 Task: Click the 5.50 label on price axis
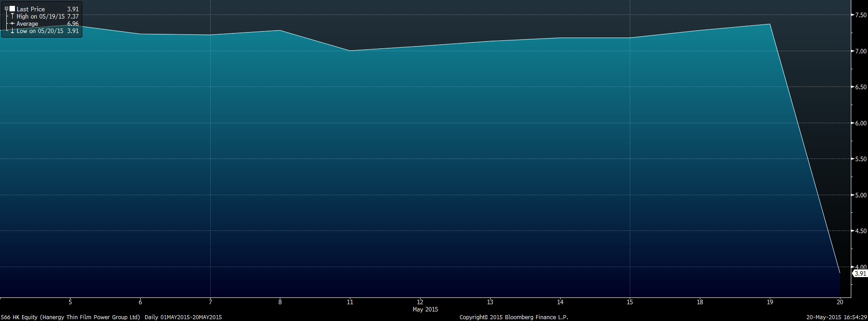click(860, 159)
